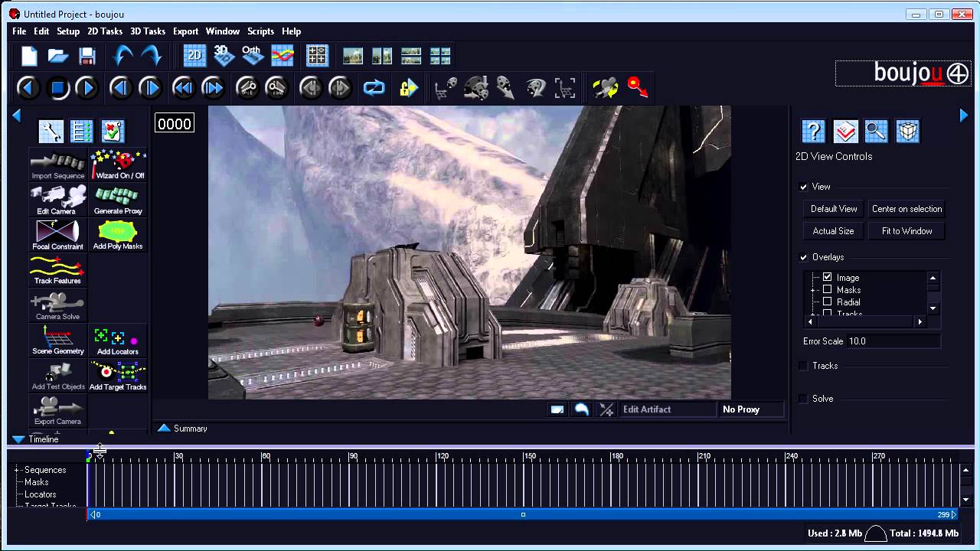Enable the Masks overlay checkbox
Image resolution: width=980 pixels, height=551 pixels.
[827, 289]
